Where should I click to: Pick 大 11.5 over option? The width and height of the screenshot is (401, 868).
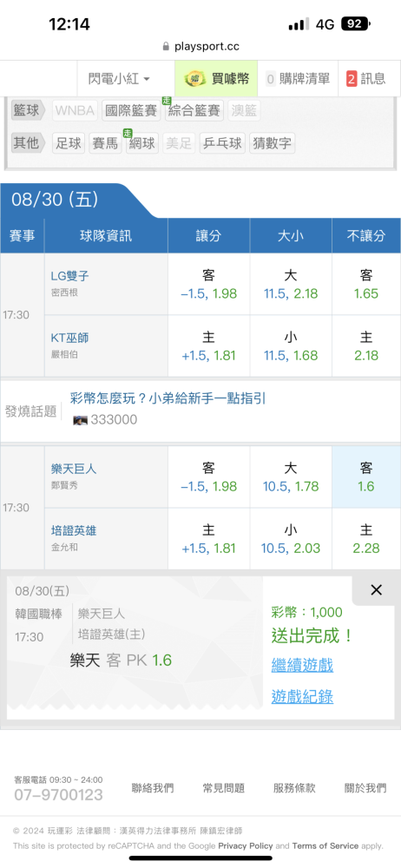[x=291, y=285]
